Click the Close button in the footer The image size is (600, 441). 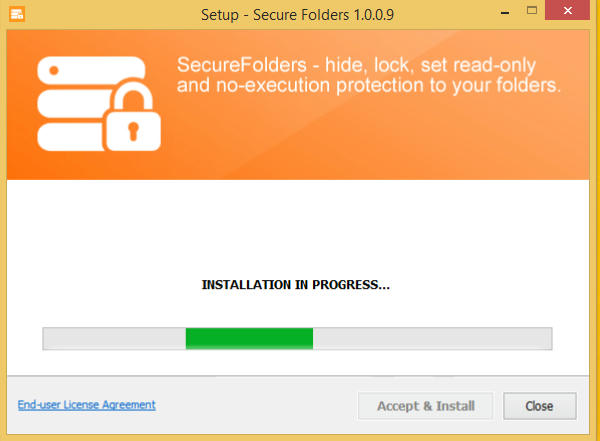point(540,406)
